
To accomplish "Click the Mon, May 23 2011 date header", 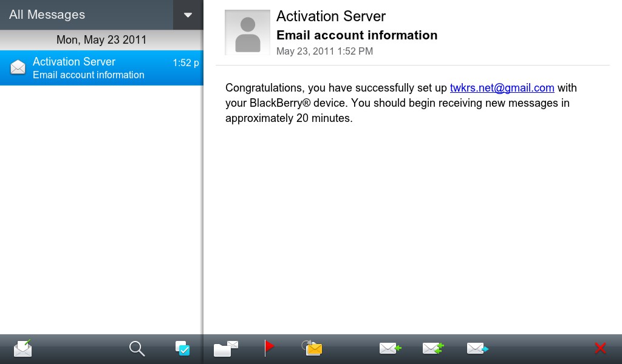I will 101,40.
